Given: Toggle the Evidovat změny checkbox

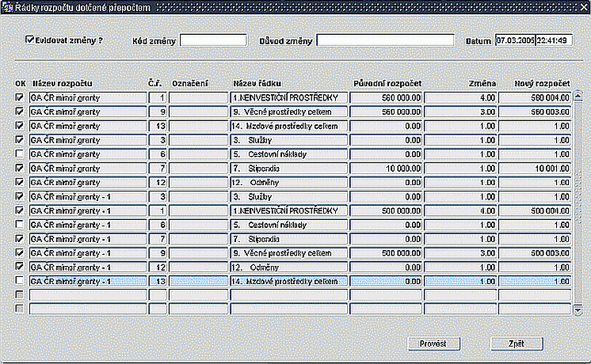Looking at the screenshot, I should tap(29, 40).
